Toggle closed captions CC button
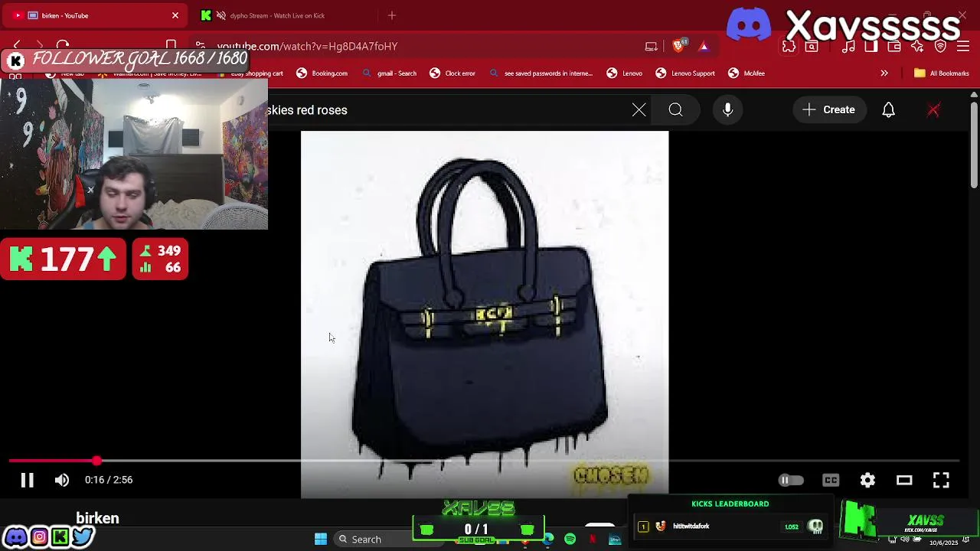The height and width of the screenshot is (551, 980). pos(831,480)
